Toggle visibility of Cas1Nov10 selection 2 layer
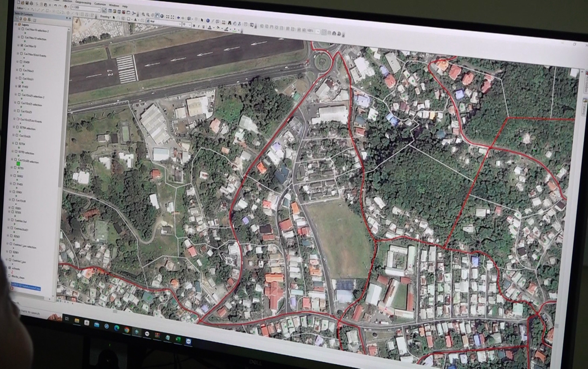Image resolution: width=588 pixels, height=369 pixels. tap(23, 29)
